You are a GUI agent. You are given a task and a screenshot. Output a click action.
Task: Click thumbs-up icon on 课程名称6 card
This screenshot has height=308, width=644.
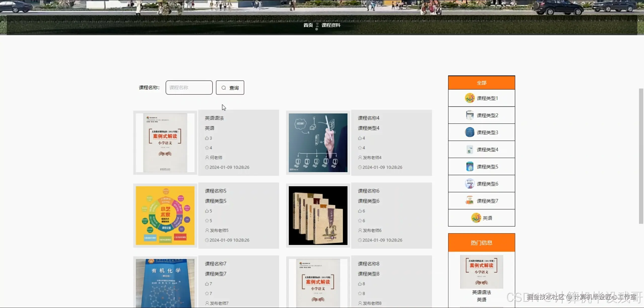coord(360,211)
